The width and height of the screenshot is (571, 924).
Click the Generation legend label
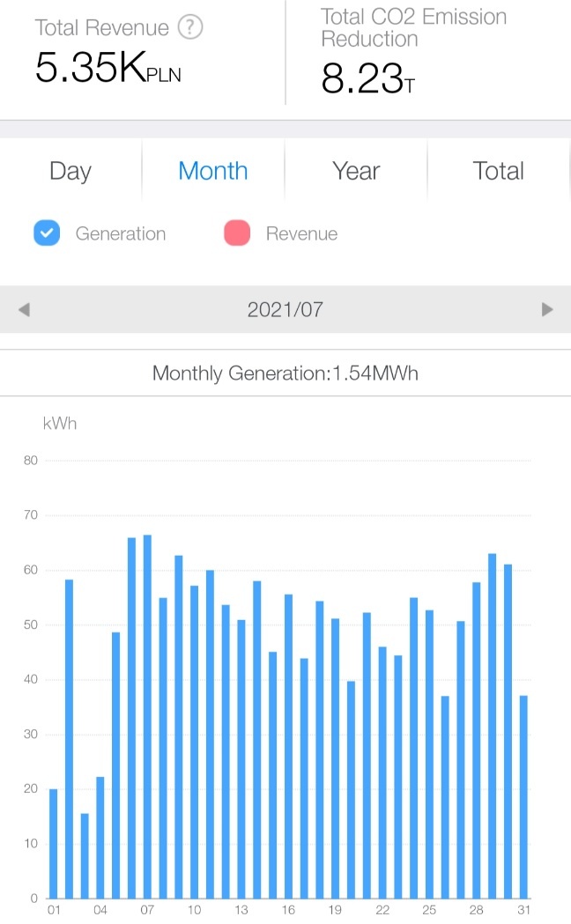click(x=120, y=233)
